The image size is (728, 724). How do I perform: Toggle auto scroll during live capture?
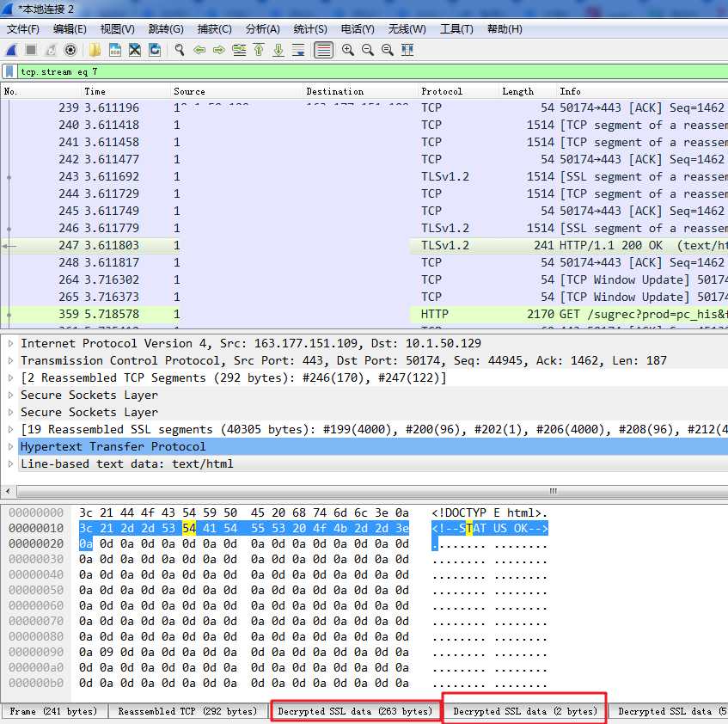click(298, 50)
